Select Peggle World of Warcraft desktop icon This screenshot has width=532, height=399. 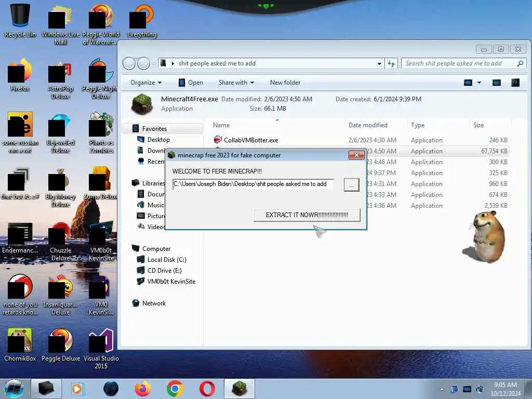[101, 24]
